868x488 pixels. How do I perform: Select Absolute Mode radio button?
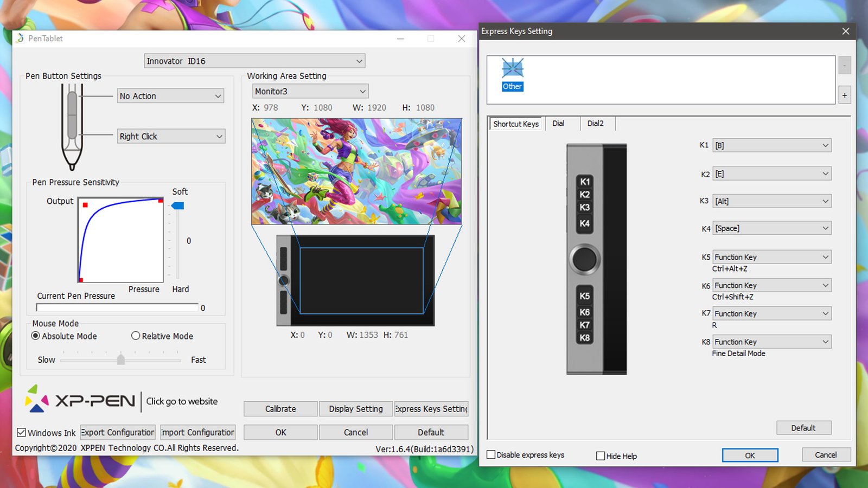[x=36, y=336]
